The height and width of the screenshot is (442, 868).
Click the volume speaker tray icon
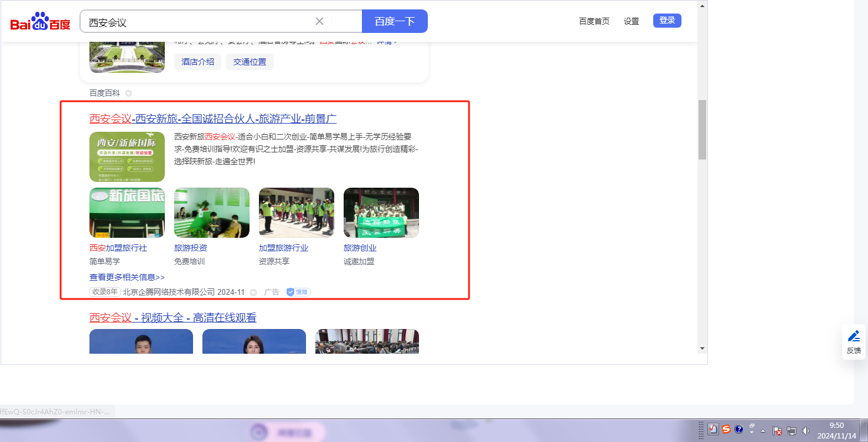[x=806, y=431]
